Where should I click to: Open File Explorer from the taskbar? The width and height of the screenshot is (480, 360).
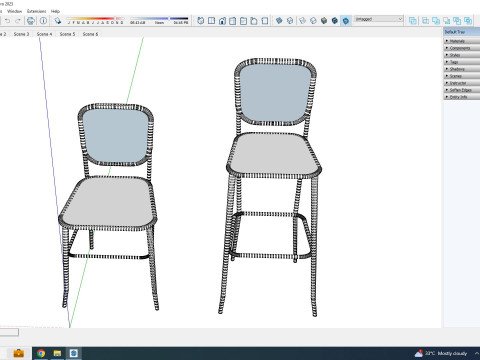coord(57,353)
